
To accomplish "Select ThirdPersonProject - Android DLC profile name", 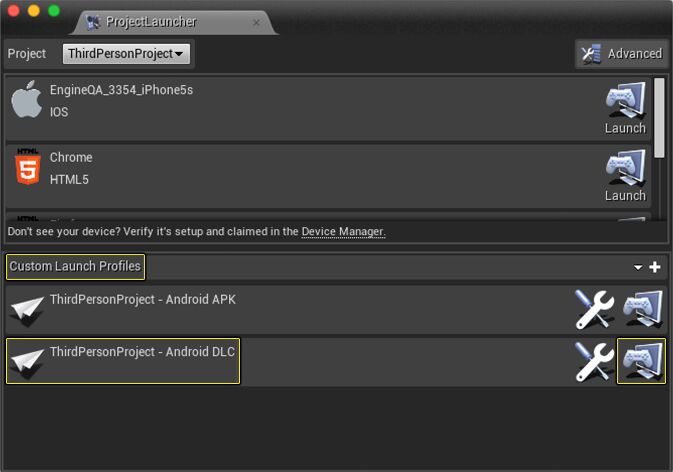I will tap(142, 351).
